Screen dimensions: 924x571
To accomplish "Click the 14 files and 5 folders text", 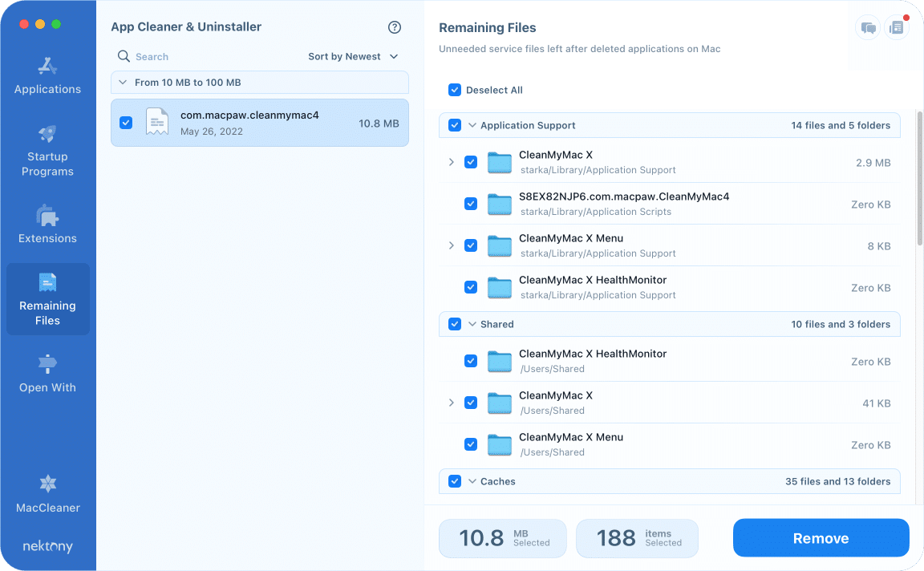I will point(841,126).
